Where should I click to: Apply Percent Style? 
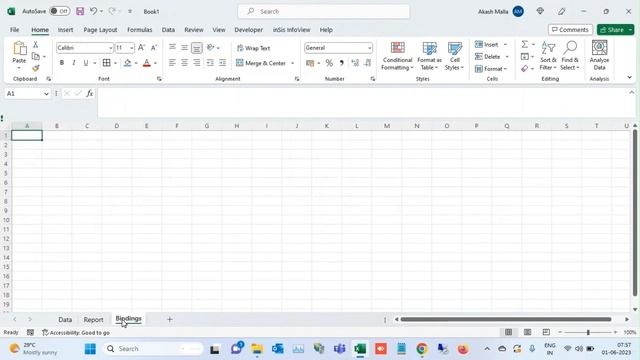pyautogui.click(x=329, y=63)
